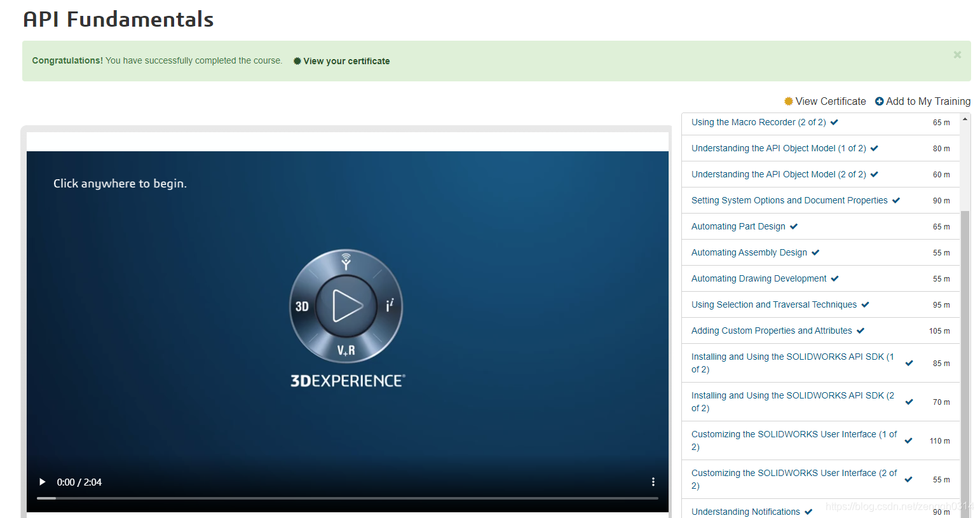980x518 pixels.
Task: Click the API Fundamentals page heading
Action: [118, 19]
